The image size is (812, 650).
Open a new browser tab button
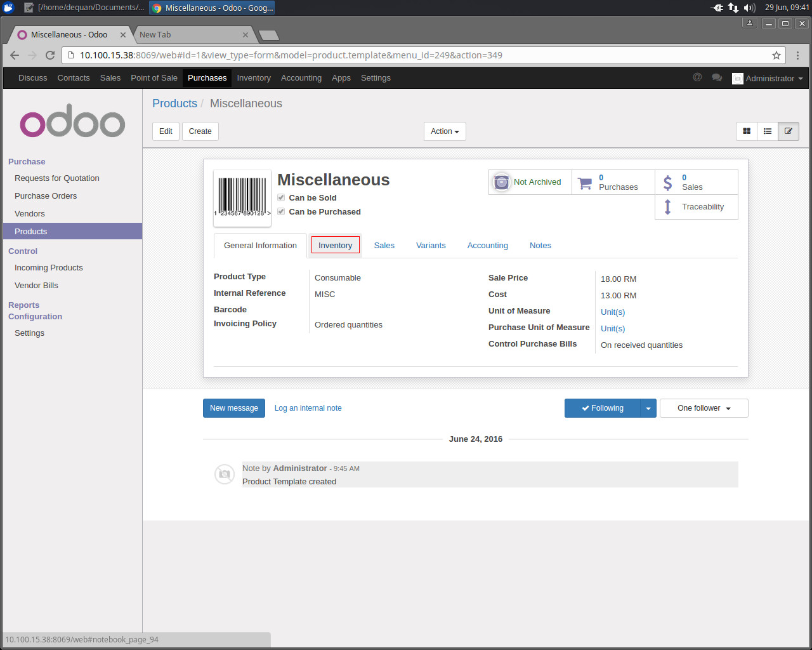pos(269,35)
